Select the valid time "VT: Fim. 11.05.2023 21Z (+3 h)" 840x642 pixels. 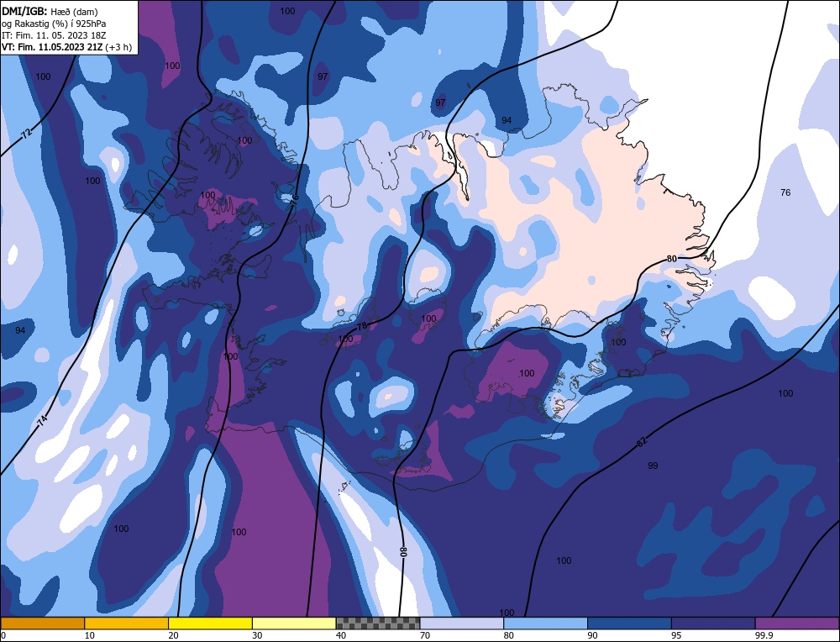click(x=66, y=47)
